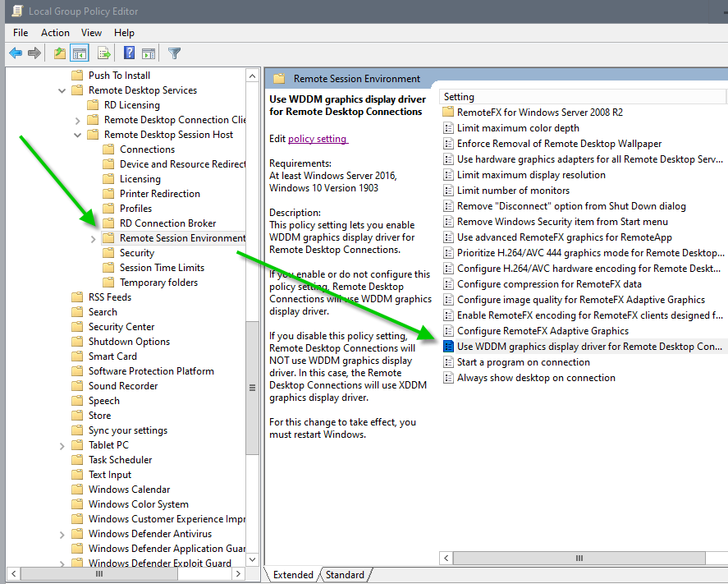
Task: Expand the Windows Defender Antivirus node
Action: [x=62, y=535]
